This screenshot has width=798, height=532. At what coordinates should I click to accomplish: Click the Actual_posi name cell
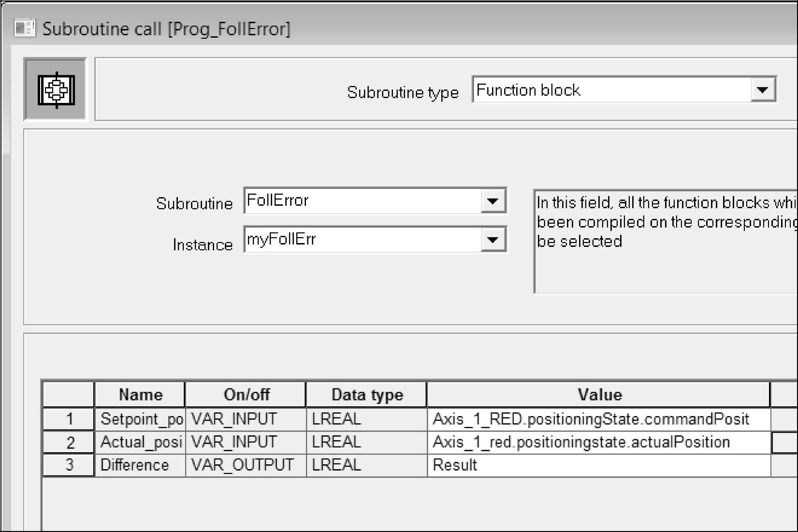141,442
